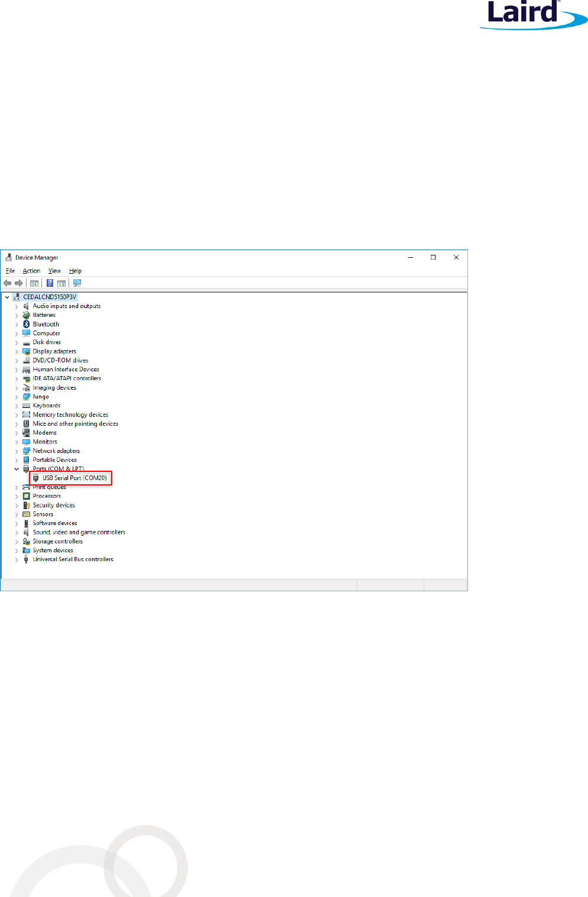This screenshot has width=588, height=897.
Task: Select Mice and other pointing devices label
Action: click(76, 424)
